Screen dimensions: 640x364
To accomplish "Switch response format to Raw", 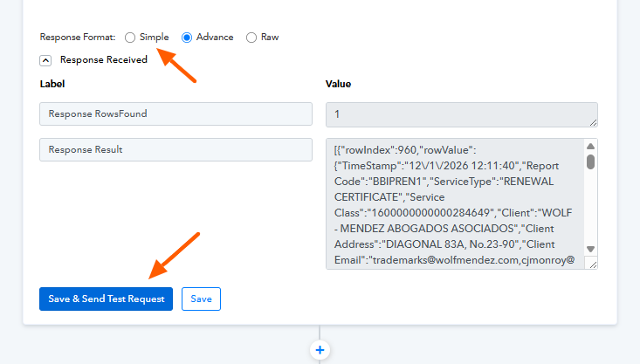I will click(x=251, y=38).
